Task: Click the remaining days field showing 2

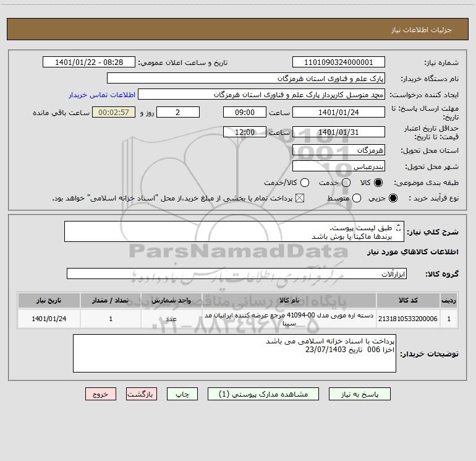Action: coord(178,113)
